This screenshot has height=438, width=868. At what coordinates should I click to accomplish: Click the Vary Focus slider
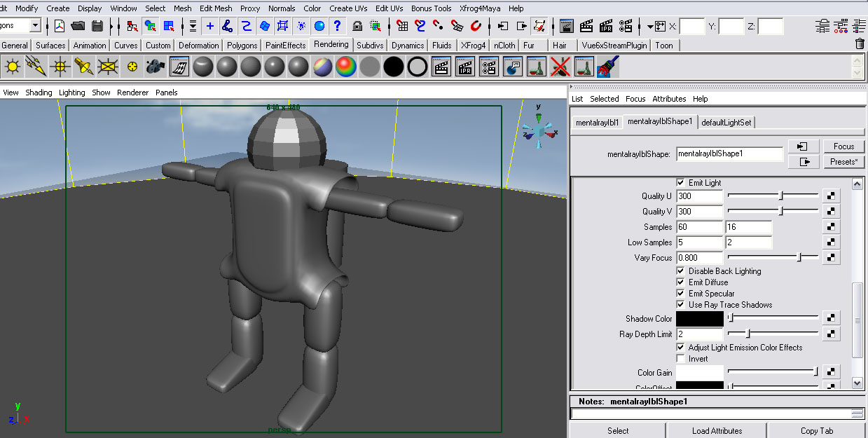pos(773,258)
